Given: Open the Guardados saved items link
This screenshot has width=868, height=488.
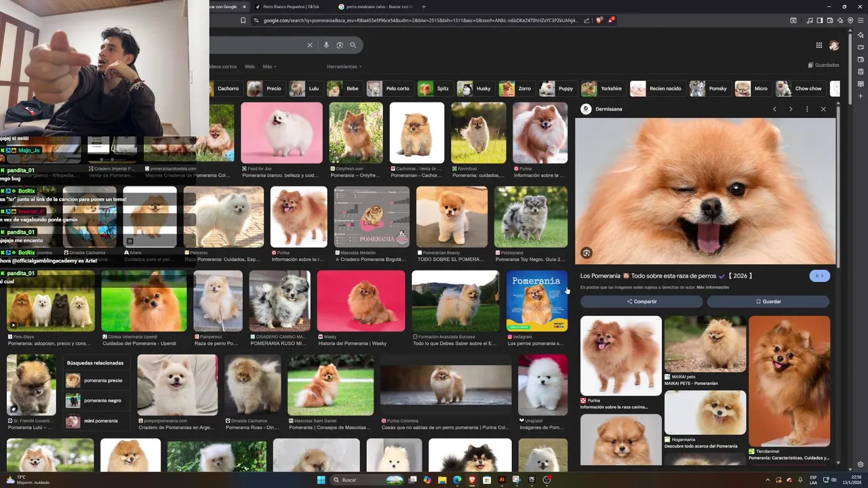Looking at the screenshot, I should coord(823,65).
